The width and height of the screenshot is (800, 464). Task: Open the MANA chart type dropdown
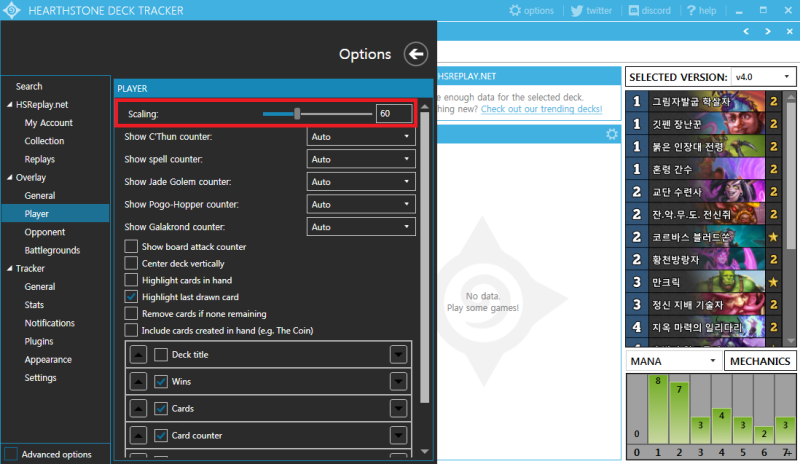click(x=673, y=361)
